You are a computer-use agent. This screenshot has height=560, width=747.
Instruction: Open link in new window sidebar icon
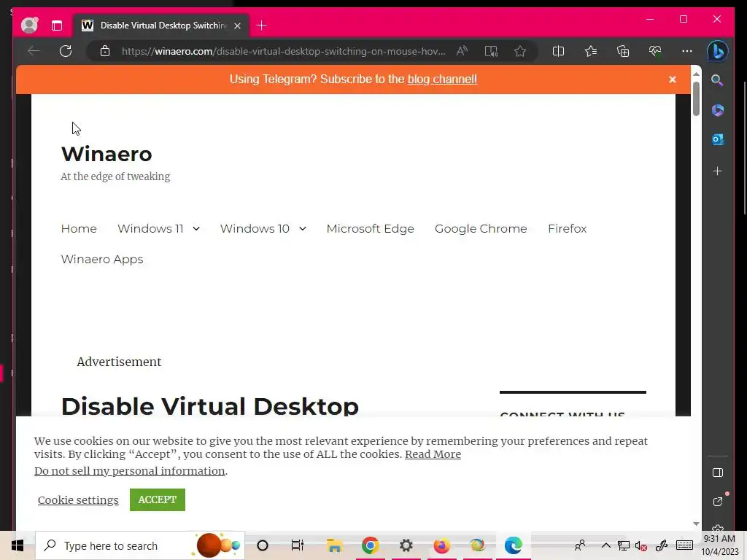[718, 502]
